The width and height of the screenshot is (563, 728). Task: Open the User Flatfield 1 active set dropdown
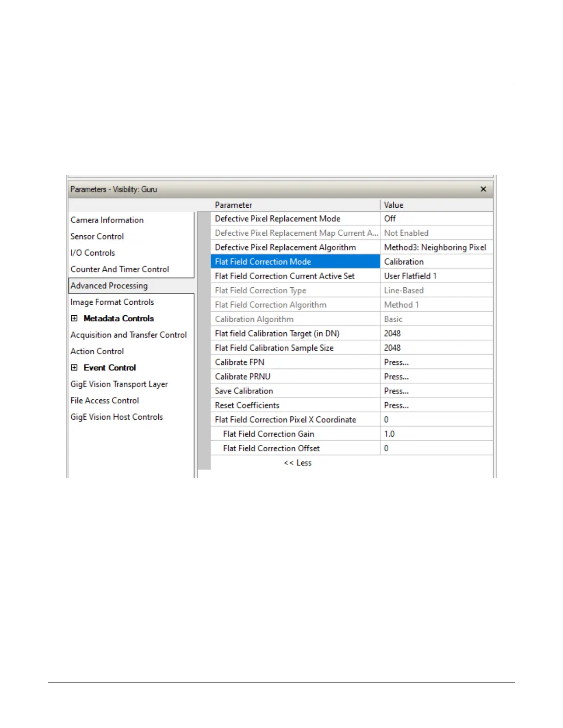pos(437,276)
